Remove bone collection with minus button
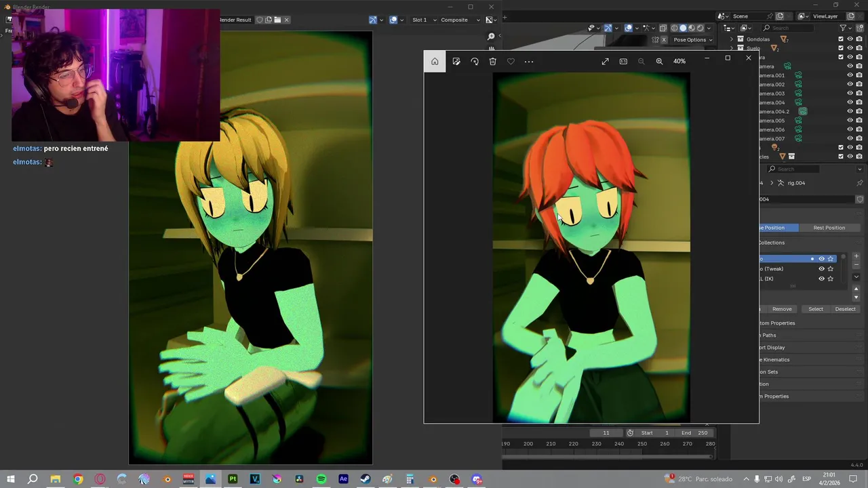The image size is (868, 488). point(856,265)
